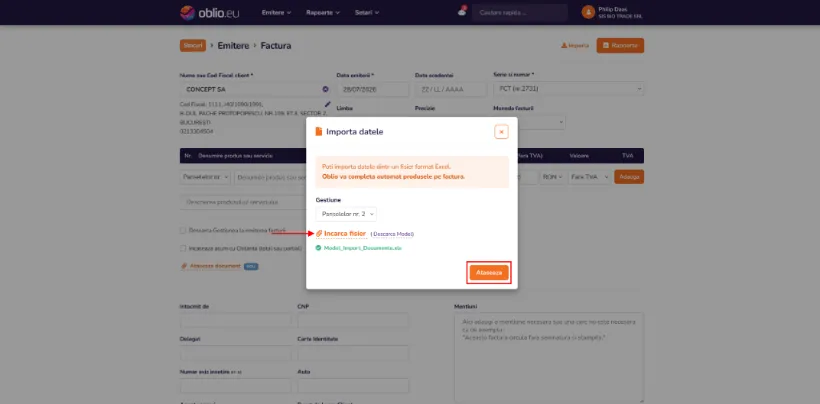Click the Descarca Model link
Screen dimensions: 820x404
(392, 234)
